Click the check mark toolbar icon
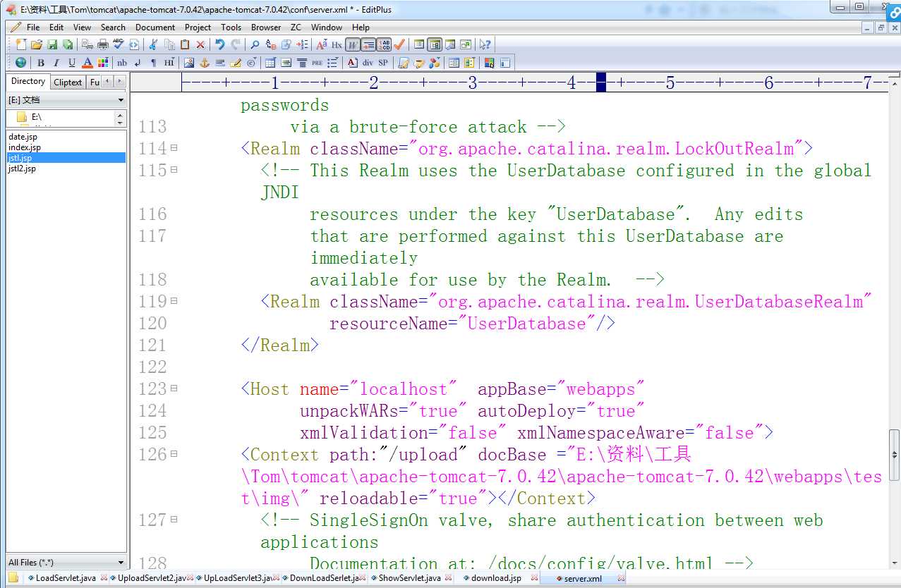 [x=399, y=44]
